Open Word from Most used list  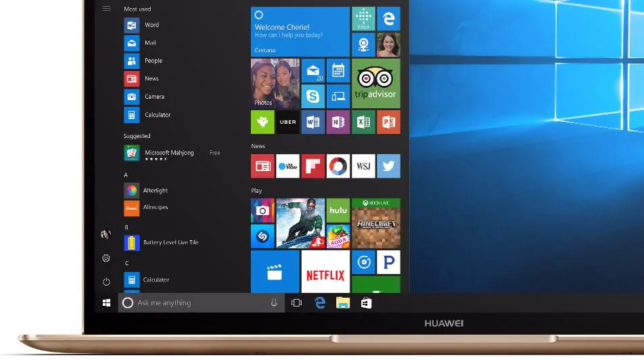[152, 25]
